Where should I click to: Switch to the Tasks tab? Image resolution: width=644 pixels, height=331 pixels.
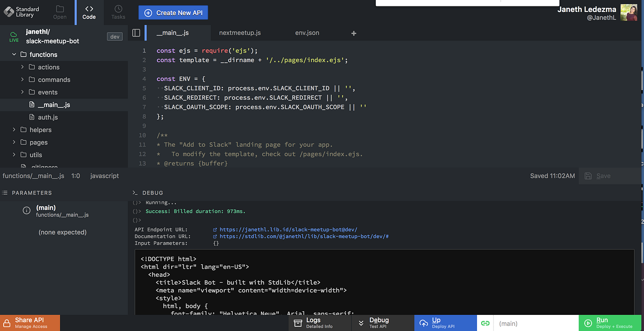click(x=118, y=12)
